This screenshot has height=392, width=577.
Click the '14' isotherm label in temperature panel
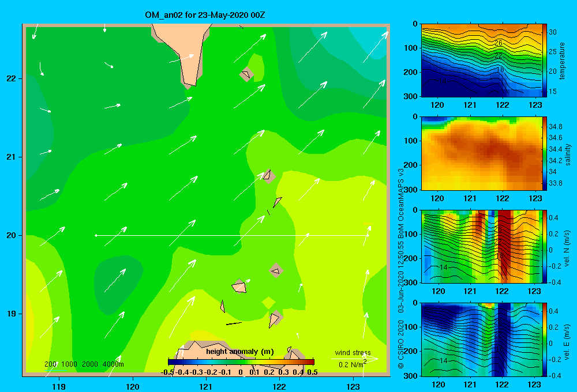pos(443,81)
